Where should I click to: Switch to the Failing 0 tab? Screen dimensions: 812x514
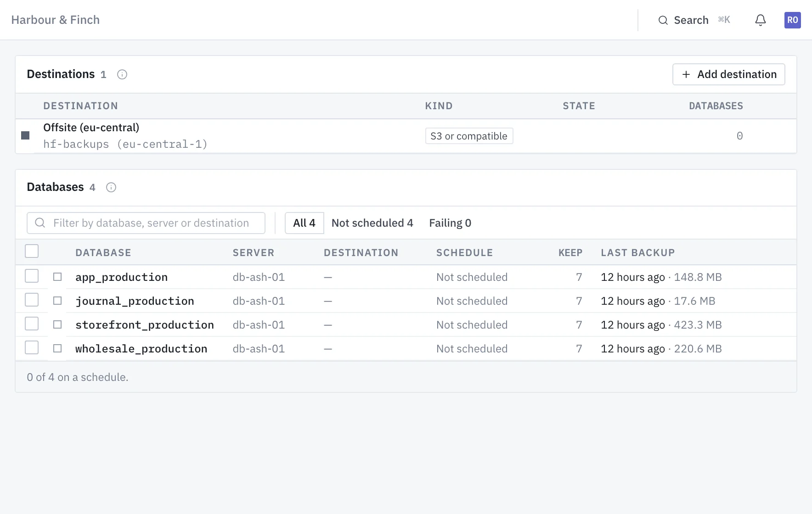coord(450,223)
